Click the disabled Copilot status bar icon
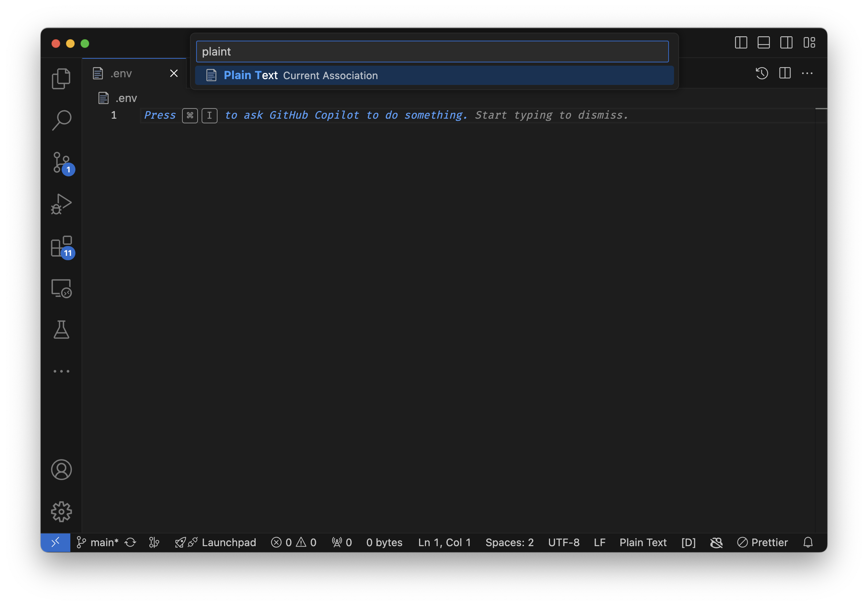This screenshot has height=606, width=868. (x=716, y=542)
